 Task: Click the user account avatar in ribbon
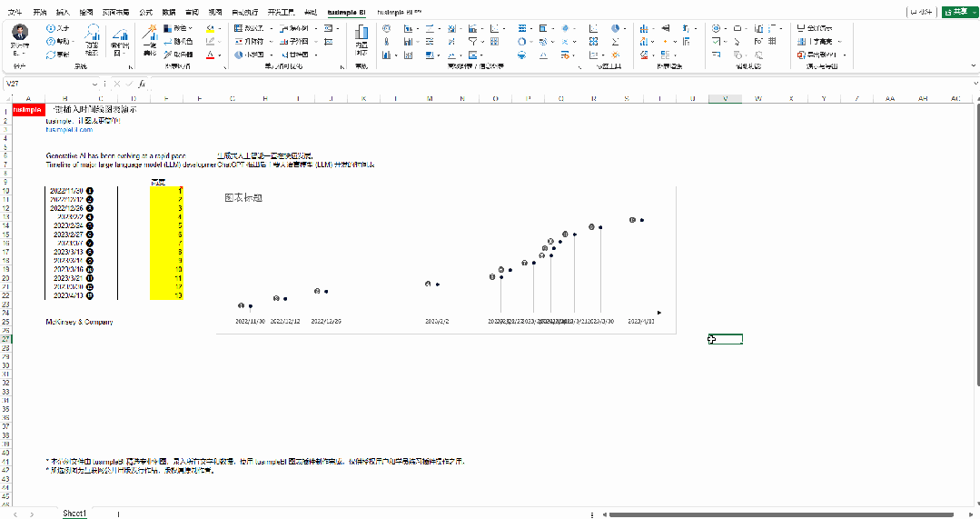pyautogui.click(x=20, y=31)
